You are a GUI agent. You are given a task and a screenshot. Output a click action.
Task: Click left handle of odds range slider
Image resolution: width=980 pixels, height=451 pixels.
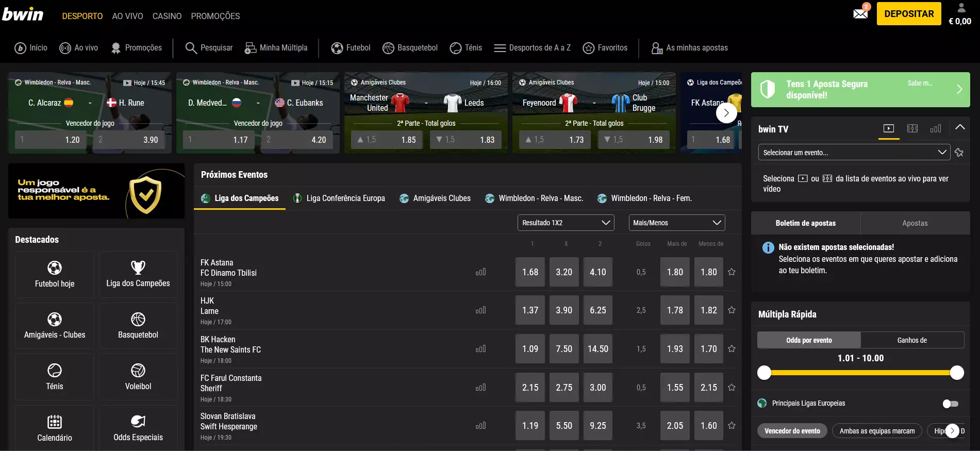coord(764,373)
